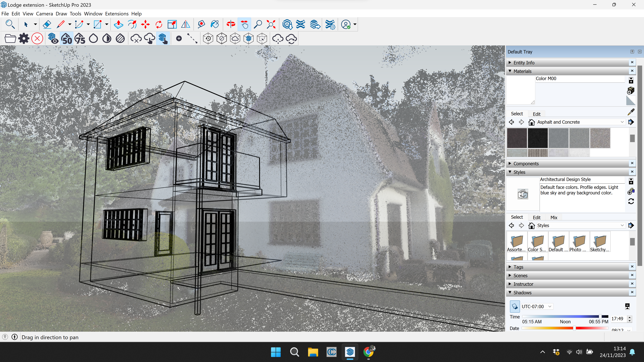Click the Zoom Extents icon
Screen dimensions: 644x362
(x=271, y=24)
